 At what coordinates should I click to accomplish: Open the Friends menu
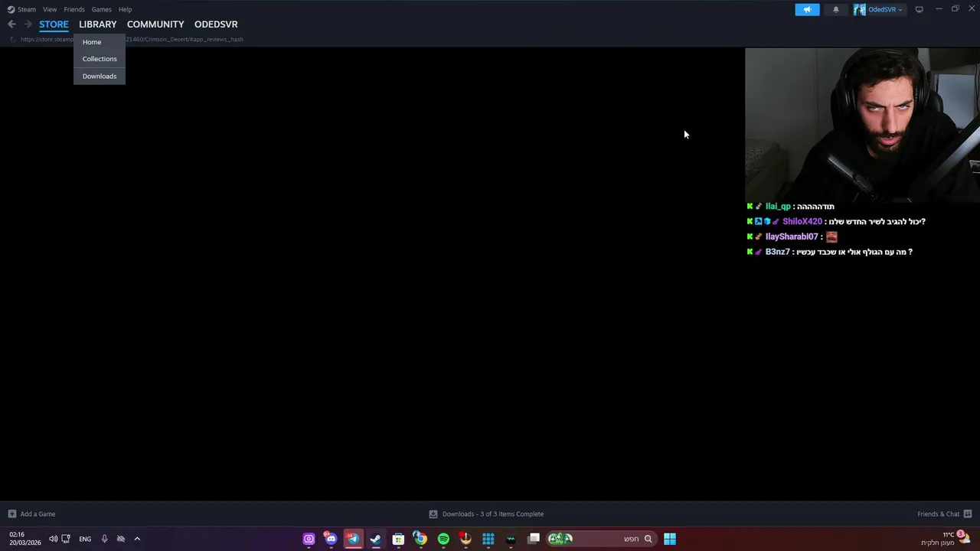coord(74,9)
